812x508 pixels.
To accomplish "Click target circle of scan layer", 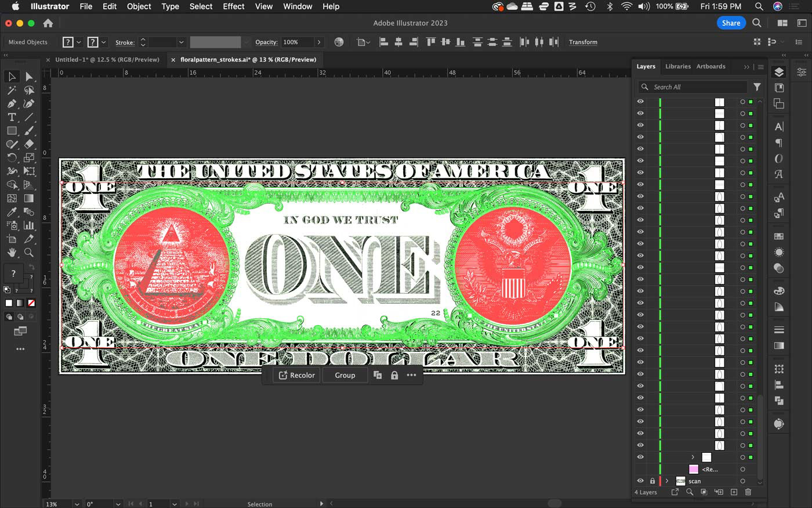I will 742,481.
